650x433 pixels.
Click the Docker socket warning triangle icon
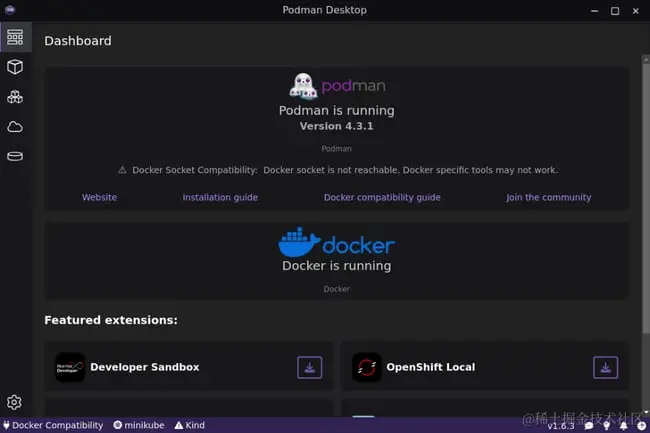point(122,170)
